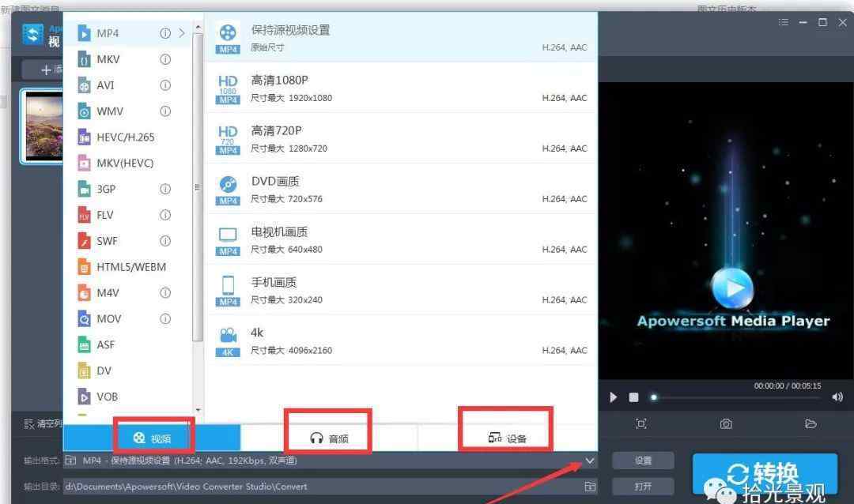Choose the SWF format entry

(x=127, y=241)
